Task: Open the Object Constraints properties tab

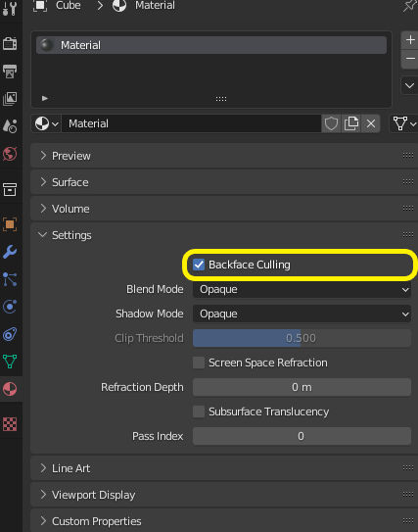Action: click(x=10, y=334)
